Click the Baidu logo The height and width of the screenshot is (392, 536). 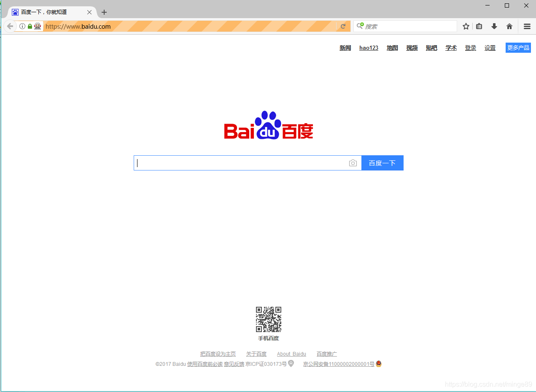pos(269,125)
